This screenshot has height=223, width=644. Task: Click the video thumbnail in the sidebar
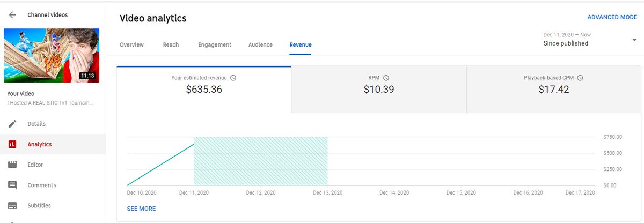[x=52, y=55]
